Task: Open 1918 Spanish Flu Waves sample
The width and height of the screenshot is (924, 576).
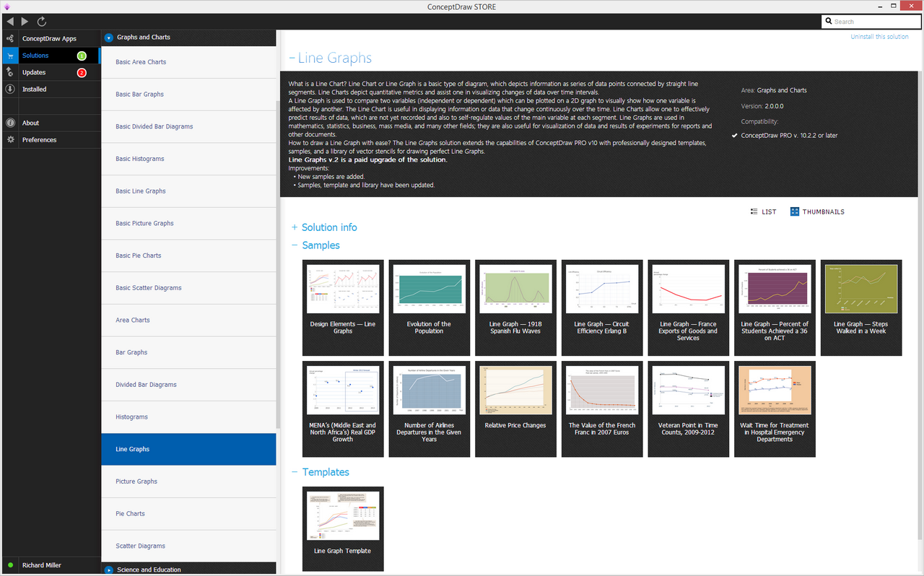Action: (x=515, y=307)
